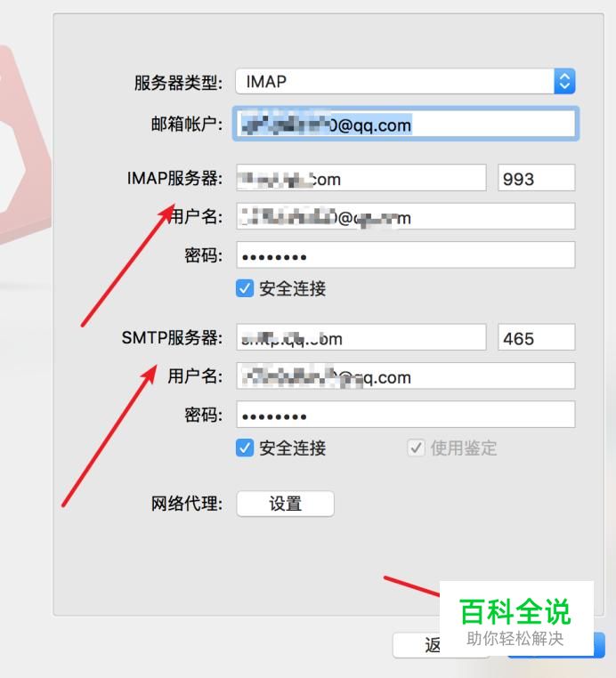Toggle the IMAP secure connection checkbox
This screenshot has height=678, width=616.
(x=245, y=288)
